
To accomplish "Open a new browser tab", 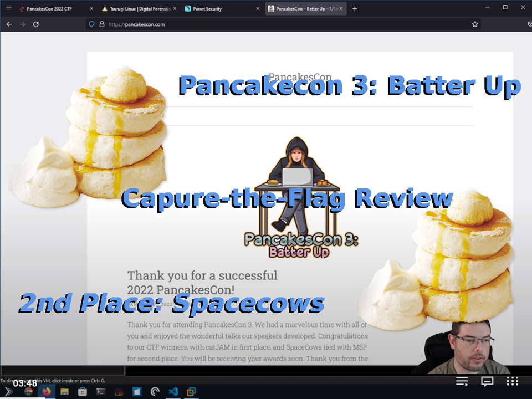I will pyautogui.click(x=354, y=8).
